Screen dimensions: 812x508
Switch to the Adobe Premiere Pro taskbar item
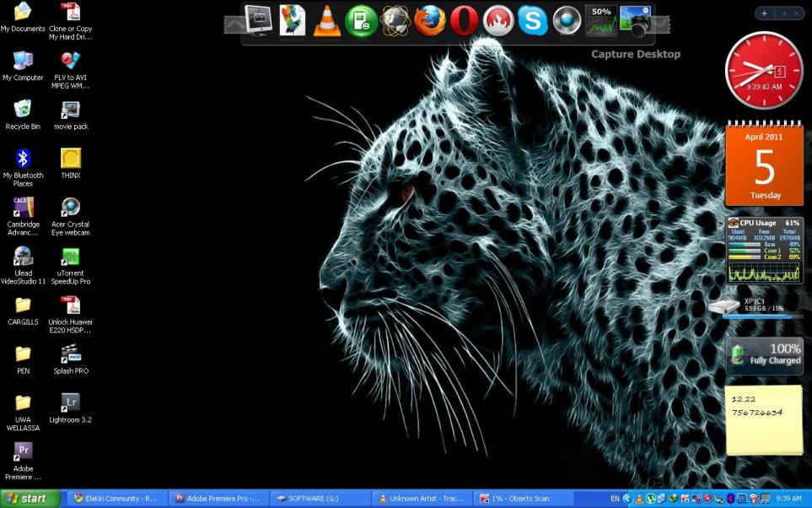pyautogui.click(x=219, y=499)
